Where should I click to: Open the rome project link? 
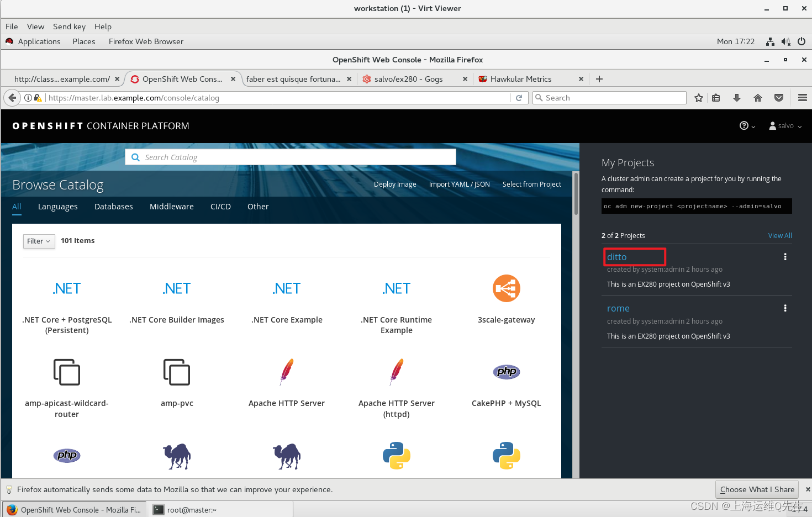pos(618,308)
